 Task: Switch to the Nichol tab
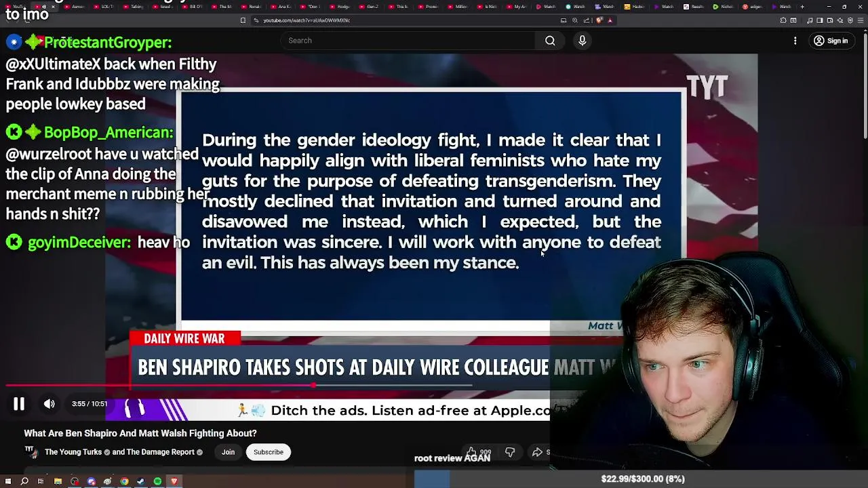click(723, 7)
